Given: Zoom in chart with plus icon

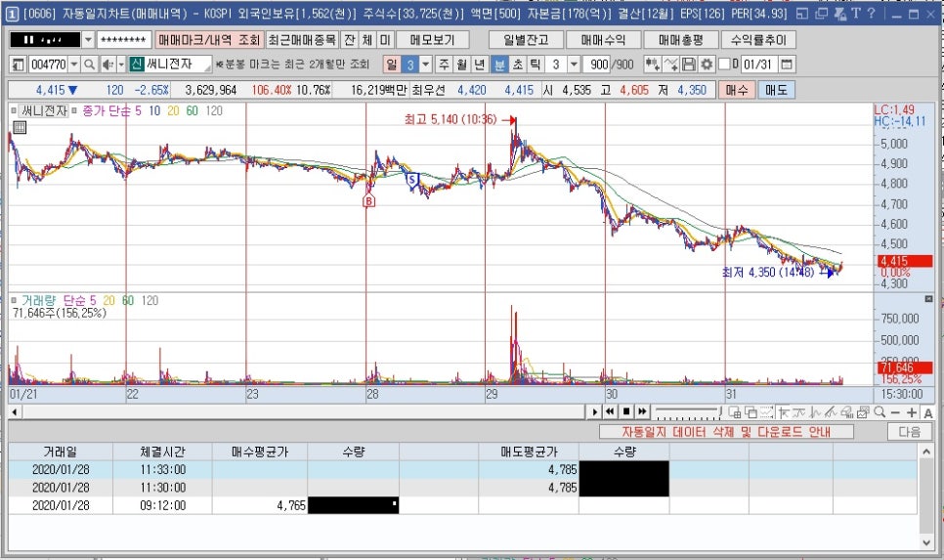Looking at the screenshot, I should click(x=912, y=412).
